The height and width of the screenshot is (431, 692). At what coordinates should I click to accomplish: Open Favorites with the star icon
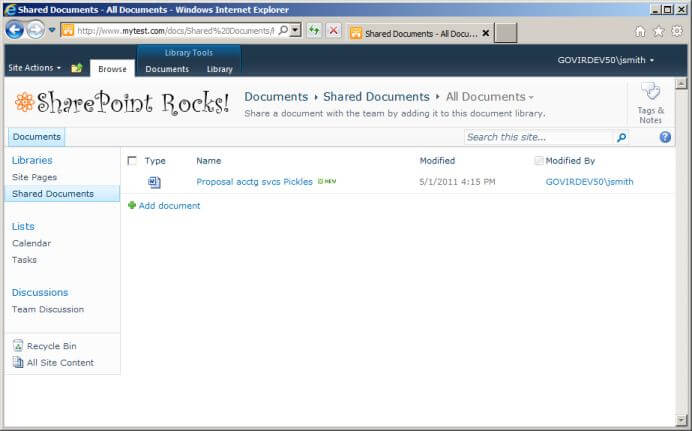pyautogui.click(x=658, y=31)
